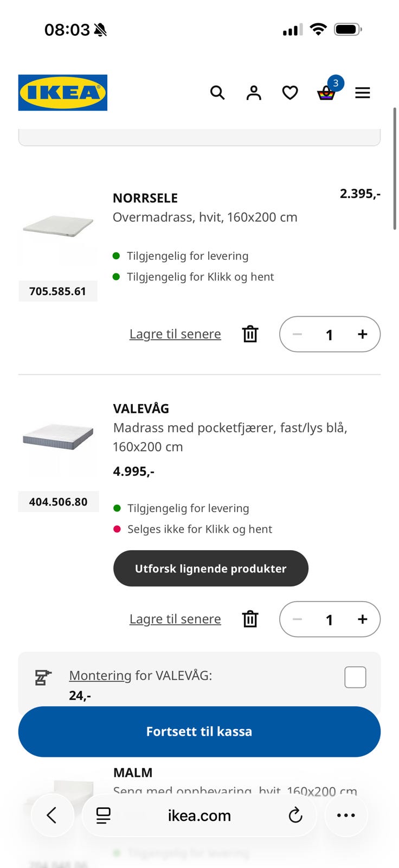399x868 pixels.
Task: Open the hamburger menu
Action: (363, 93)
